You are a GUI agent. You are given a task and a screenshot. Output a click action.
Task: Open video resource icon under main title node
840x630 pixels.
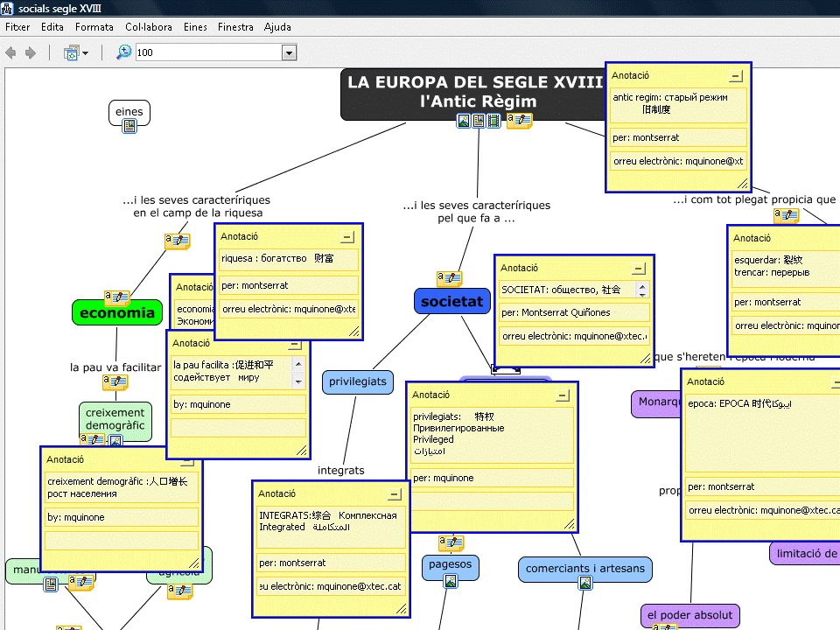[493, 121]
